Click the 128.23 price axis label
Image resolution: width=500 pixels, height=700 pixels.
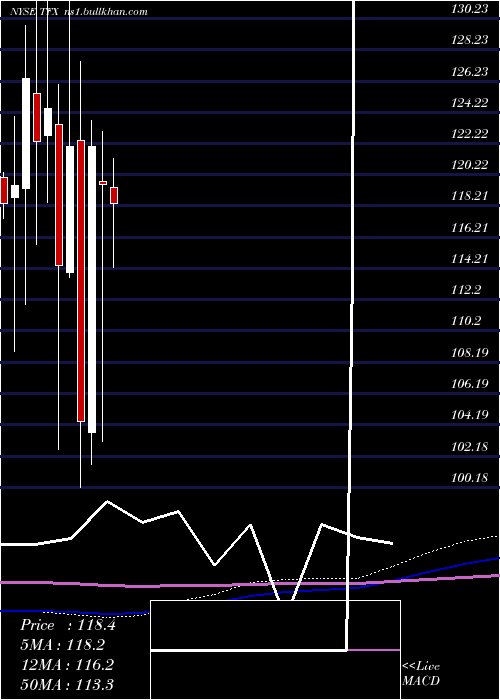(x=470, y=40)
